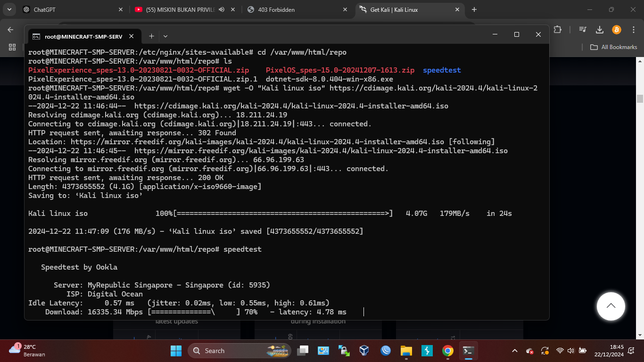Click the PixelExperience_spes-13.0-20230821-0032-OFFICIAL.zip.1 filename
This screenshot has height=362, width=644.
143,79
